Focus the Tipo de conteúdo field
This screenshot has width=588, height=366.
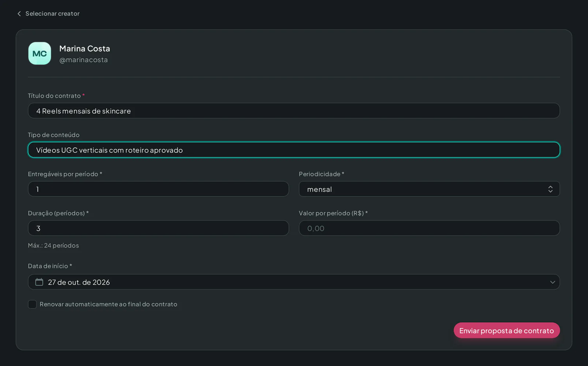(x=294, y=150)
